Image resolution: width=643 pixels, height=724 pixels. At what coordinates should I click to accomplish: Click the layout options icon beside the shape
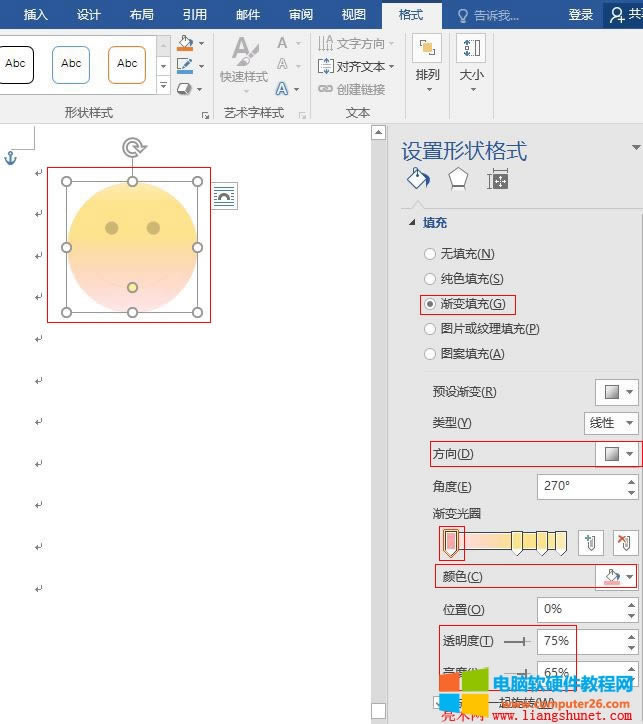225,198
